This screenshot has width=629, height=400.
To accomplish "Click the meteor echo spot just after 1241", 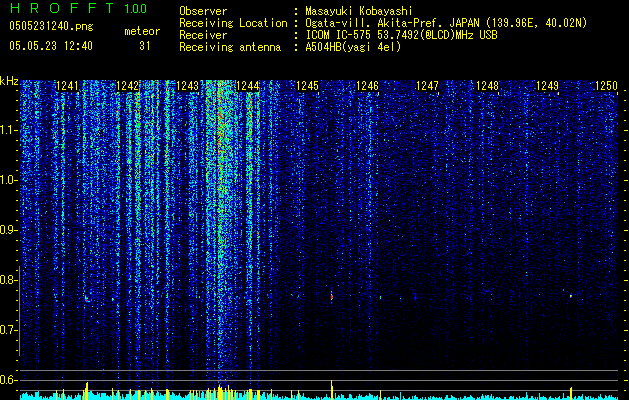I will pos(87,298).
